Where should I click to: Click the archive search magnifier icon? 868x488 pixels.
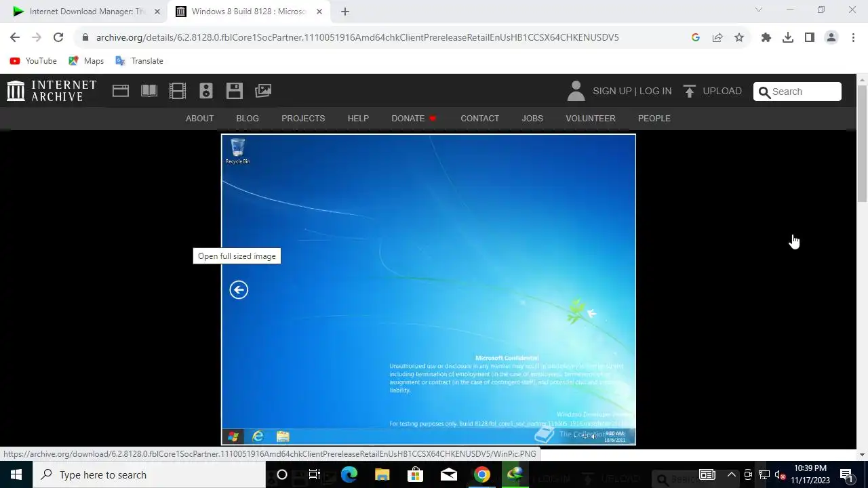tap(764, 92)
